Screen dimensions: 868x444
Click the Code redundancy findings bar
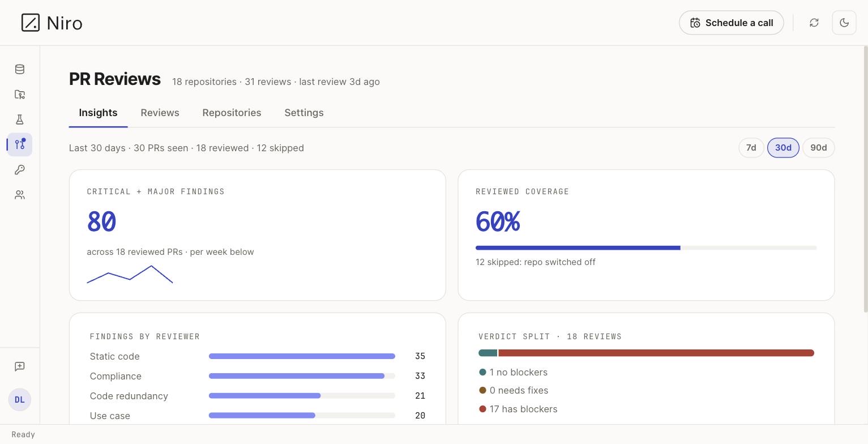tap(302, 396)
